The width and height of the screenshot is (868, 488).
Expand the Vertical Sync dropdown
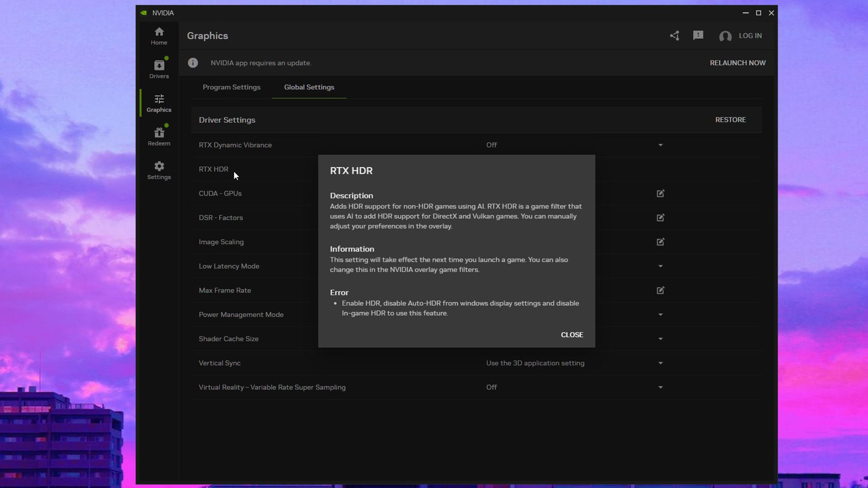(660, 363)
